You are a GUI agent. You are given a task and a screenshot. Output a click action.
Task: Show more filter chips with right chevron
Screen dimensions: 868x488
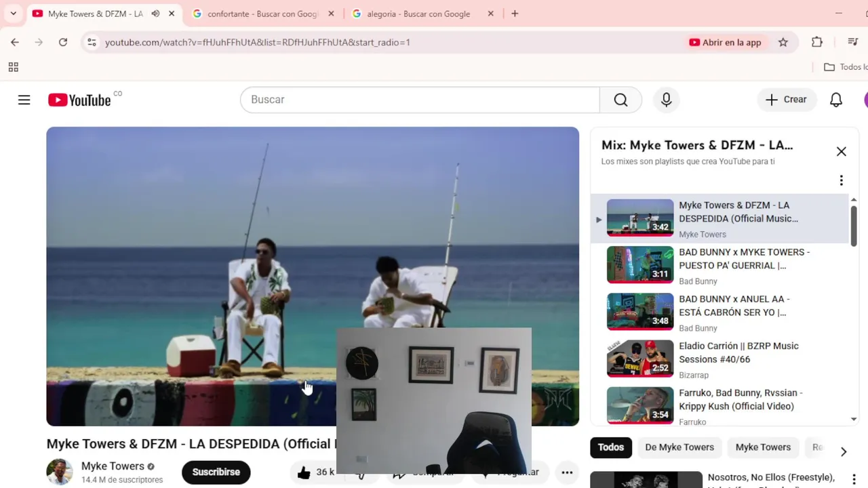pyautogui.click(x=844, y=451)
